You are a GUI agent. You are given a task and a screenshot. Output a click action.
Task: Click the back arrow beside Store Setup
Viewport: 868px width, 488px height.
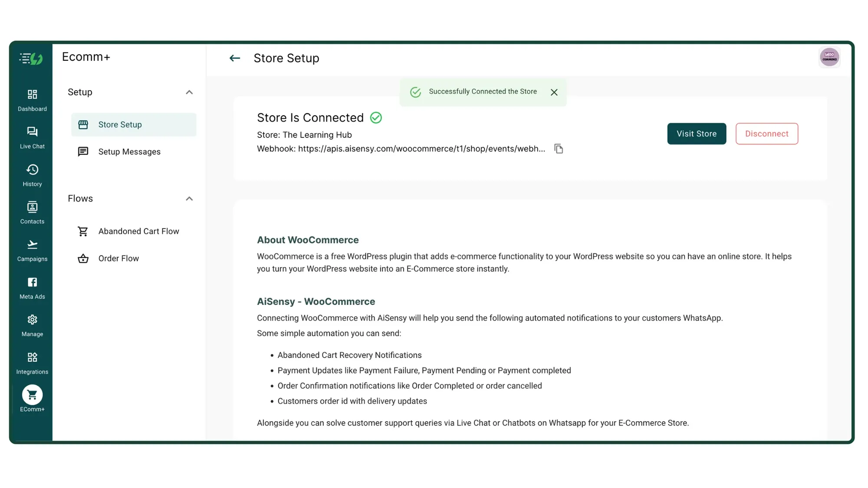point(235,58)
